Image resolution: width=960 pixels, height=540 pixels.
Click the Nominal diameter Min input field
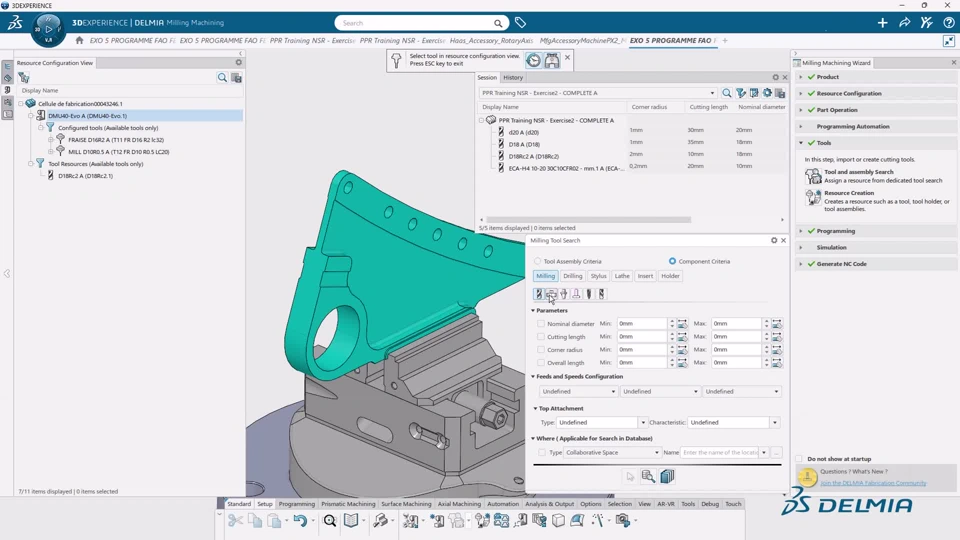click(640, 324)
